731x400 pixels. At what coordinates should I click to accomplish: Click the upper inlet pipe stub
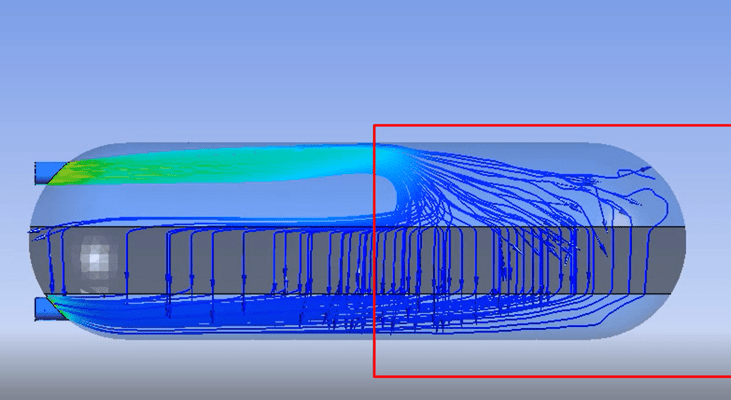48,172
